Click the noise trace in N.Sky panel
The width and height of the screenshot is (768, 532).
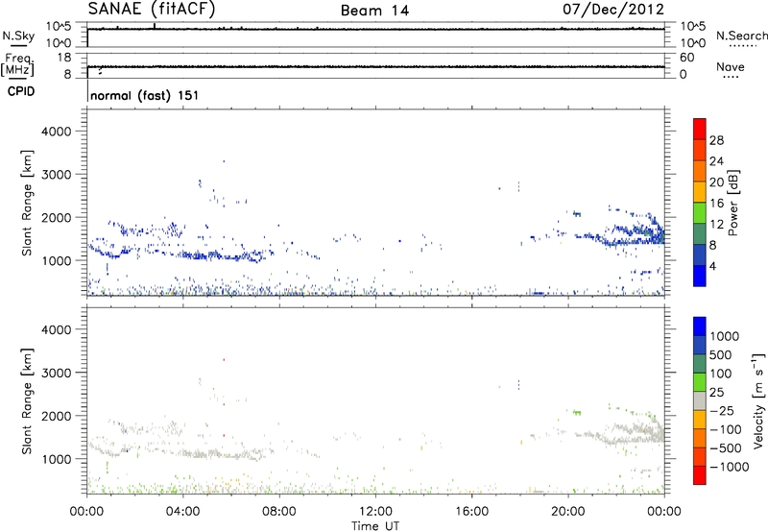click(x=375, y=29)
